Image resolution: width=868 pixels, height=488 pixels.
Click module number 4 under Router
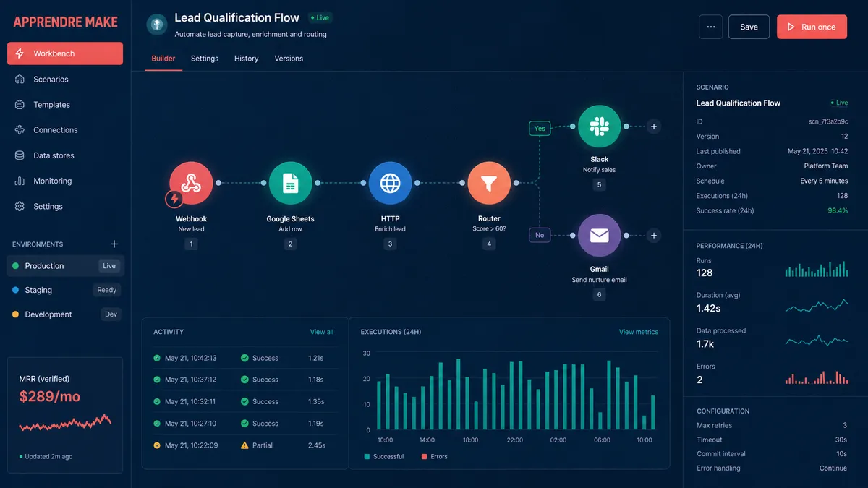(489, 244)
